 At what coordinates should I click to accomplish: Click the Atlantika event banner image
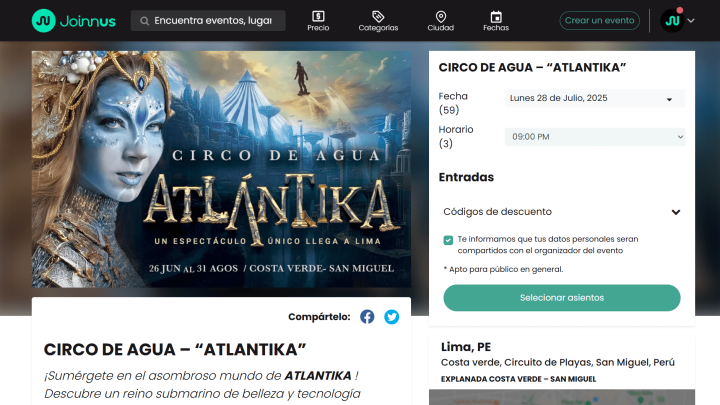point(221,169)
